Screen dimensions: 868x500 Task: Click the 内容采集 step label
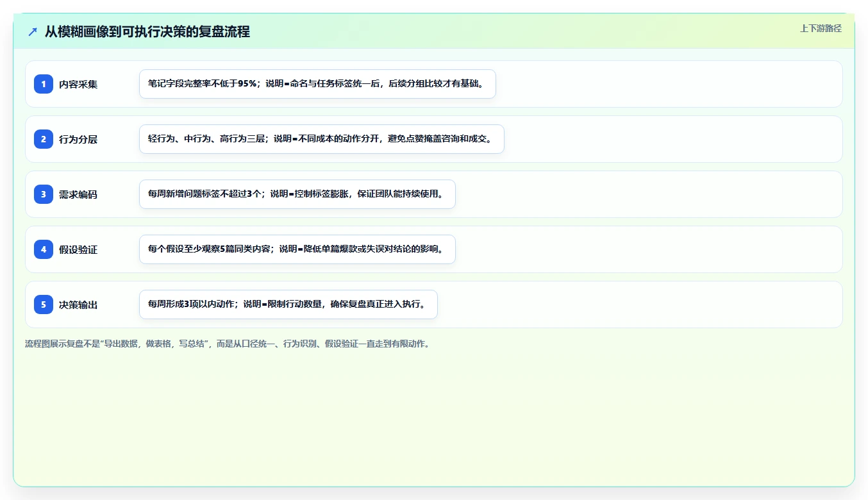(x=78, y=84)
